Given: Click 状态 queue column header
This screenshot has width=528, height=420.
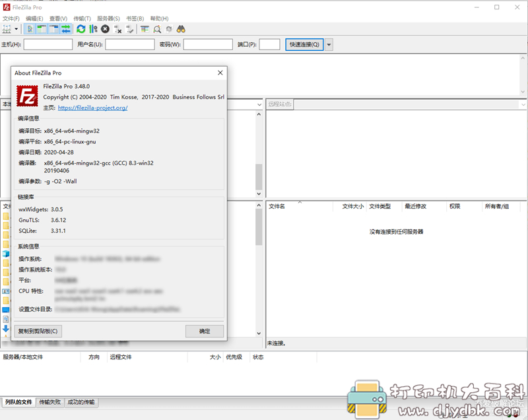Looking at the screenshot, I should [x=283, y=357].
